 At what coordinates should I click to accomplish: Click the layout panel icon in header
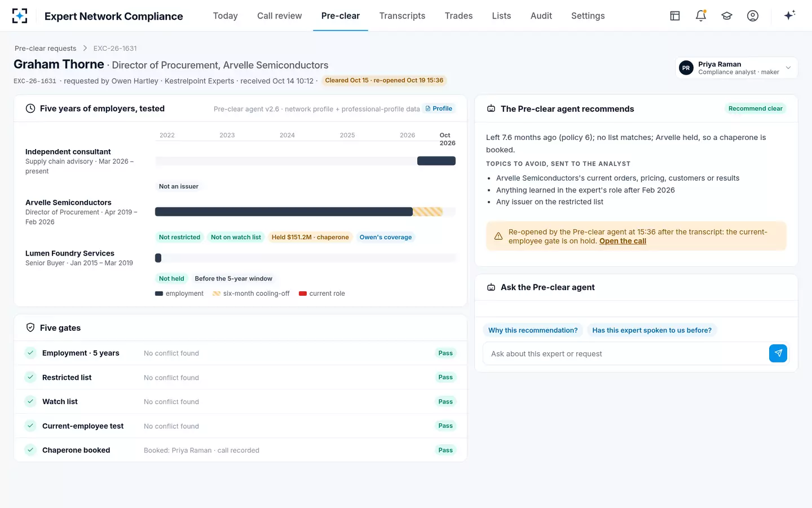point(675,16)
